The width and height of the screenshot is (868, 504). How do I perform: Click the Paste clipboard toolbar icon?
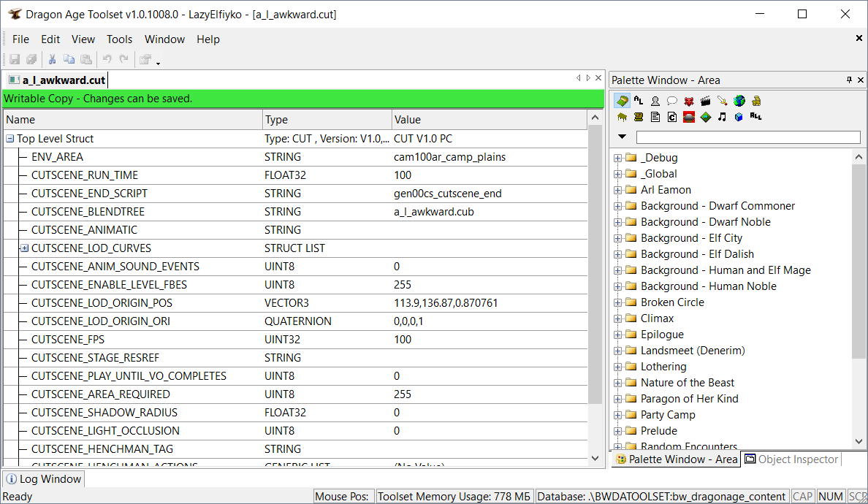[x=86, y=59]
